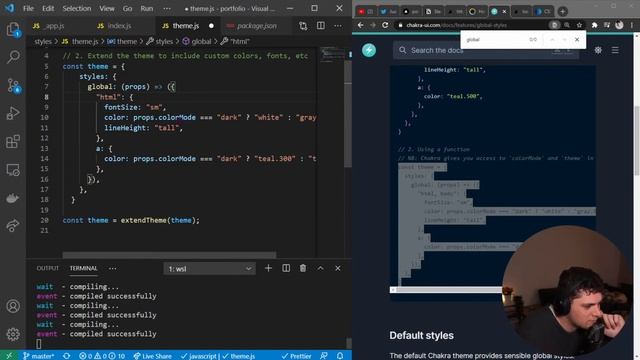Close the terminal panel

(x=338, y=268)
